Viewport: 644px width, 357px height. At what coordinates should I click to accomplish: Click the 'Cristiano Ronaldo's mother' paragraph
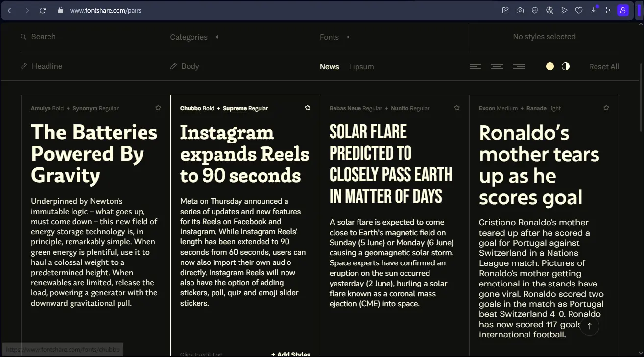point(541,279)
